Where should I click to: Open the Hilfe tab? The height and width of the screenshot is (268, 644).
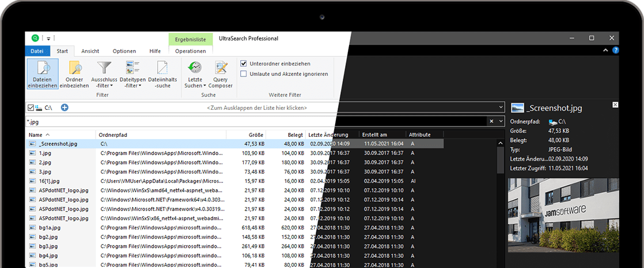(x=155, y=51)
